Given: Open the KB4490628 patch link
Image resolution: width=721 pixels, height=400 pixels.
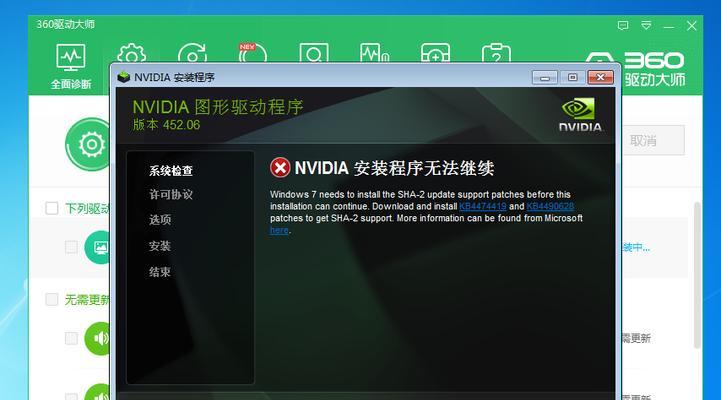Looking at the screenshot, I should pyautogui.click(x=550, y=206).
